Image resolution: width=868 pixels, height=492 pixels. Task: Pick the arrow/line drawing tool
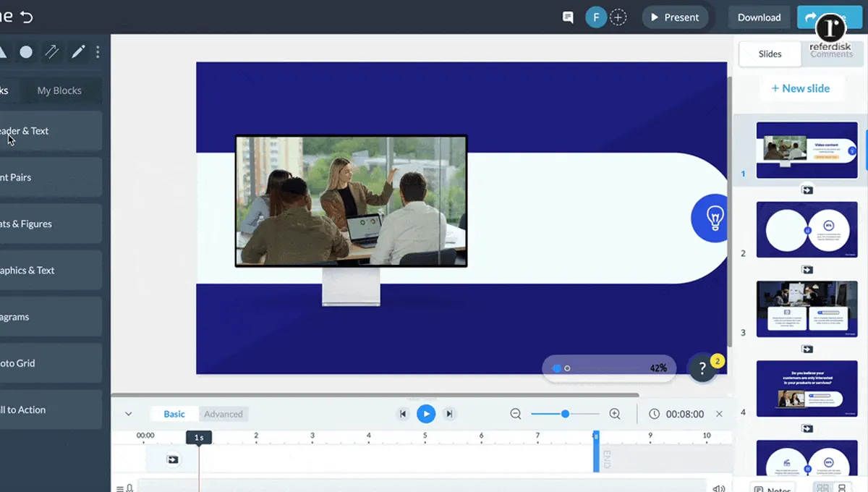pyautogui.click(x=51, y=51)
